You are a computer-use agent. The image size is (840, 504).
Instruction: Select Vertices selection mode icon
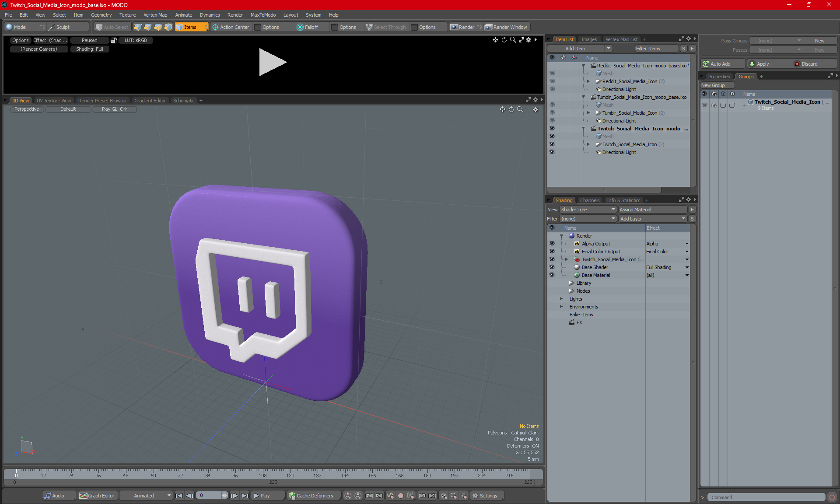[x=138, y=27]
